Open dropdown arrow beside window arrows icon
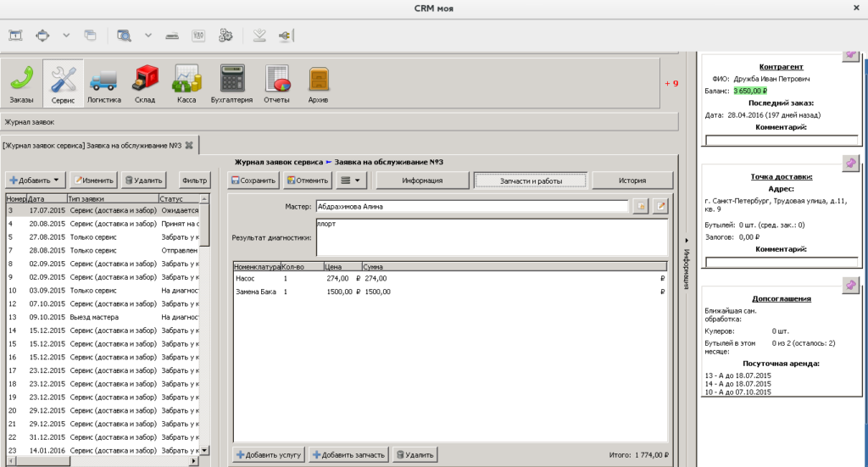 pos(66,36)
